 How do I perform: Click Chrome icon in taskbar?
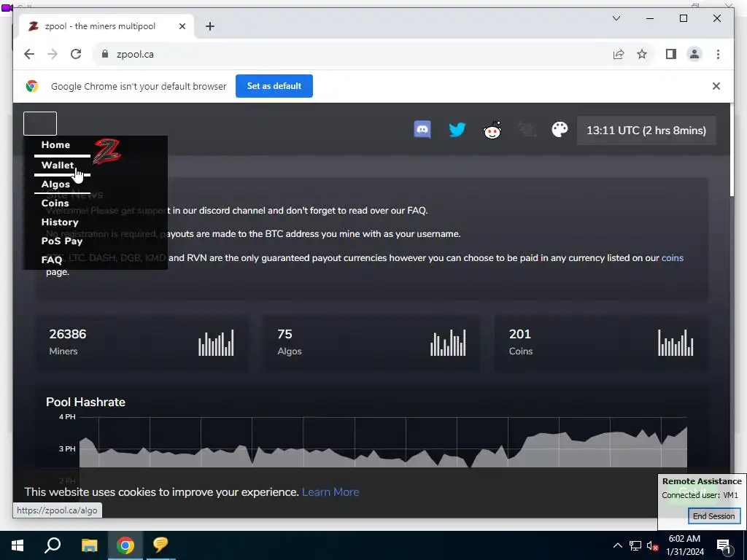tap(125, 545)
